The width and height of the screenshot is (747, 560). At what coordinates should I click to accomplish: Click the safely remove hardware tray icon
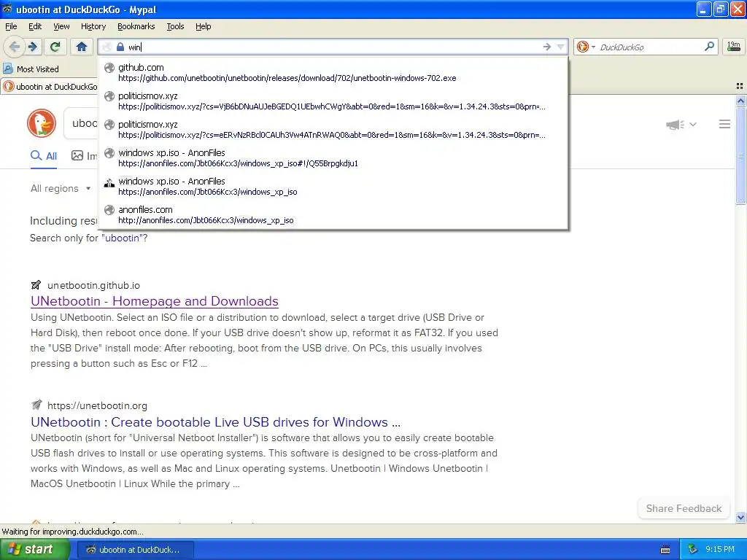coord(693,550)
